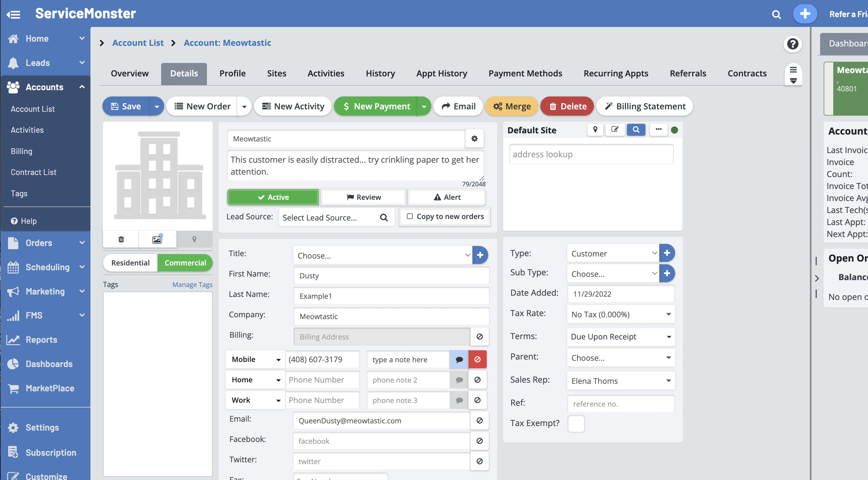The image size is (868, 480).
Task: Open the Manage Tags link
Action: point(192,285)
